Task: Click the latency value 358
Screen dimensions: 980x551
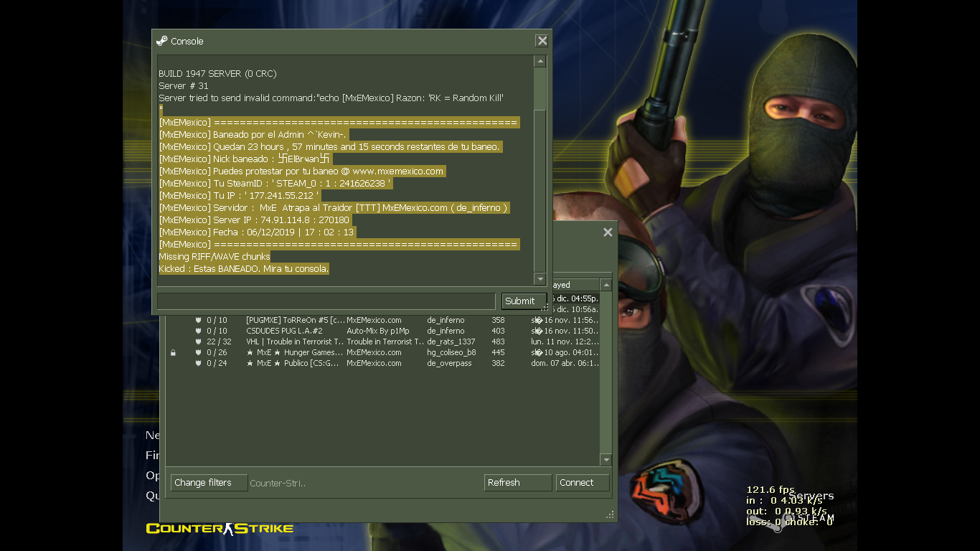Action: [x=498, y=320]
